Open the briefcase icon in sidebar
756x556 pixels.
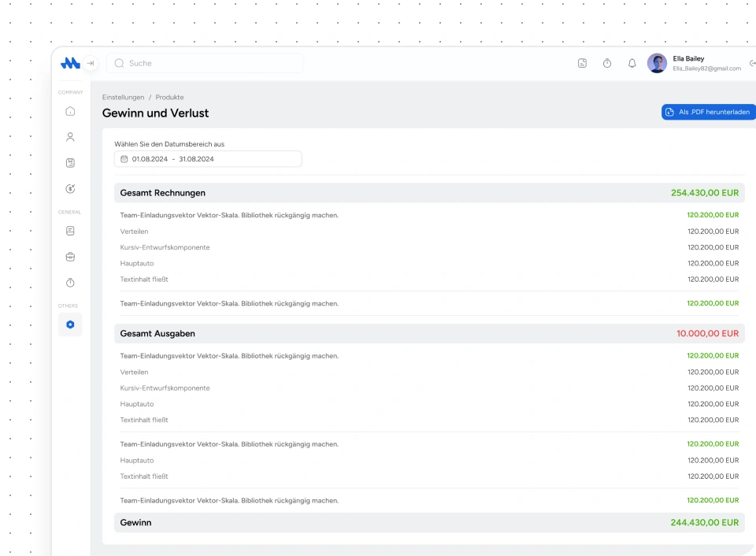70,257
